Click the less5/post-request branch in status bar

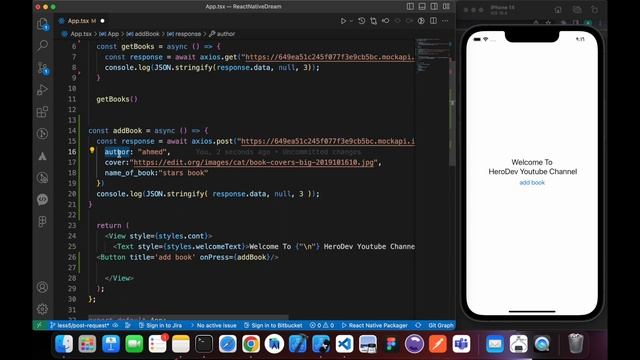pyautogui.click(x=80, y=325)
